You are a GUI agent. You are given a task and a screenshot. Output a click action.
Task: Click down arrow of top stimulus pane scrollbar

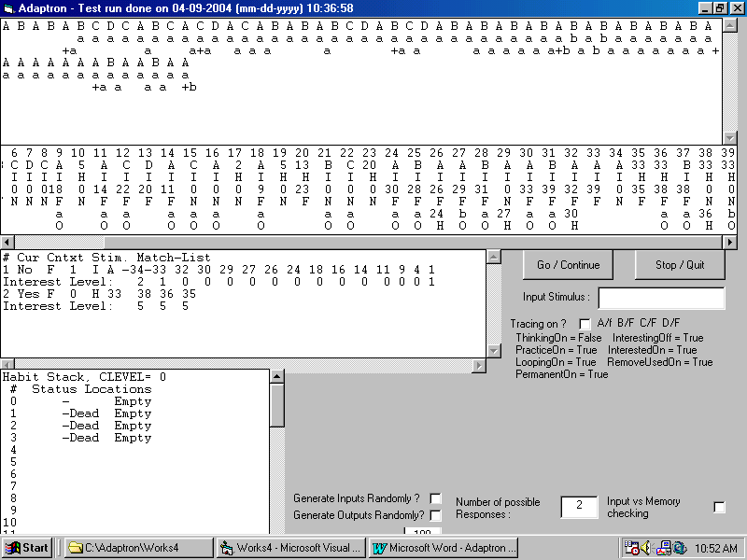729,138
